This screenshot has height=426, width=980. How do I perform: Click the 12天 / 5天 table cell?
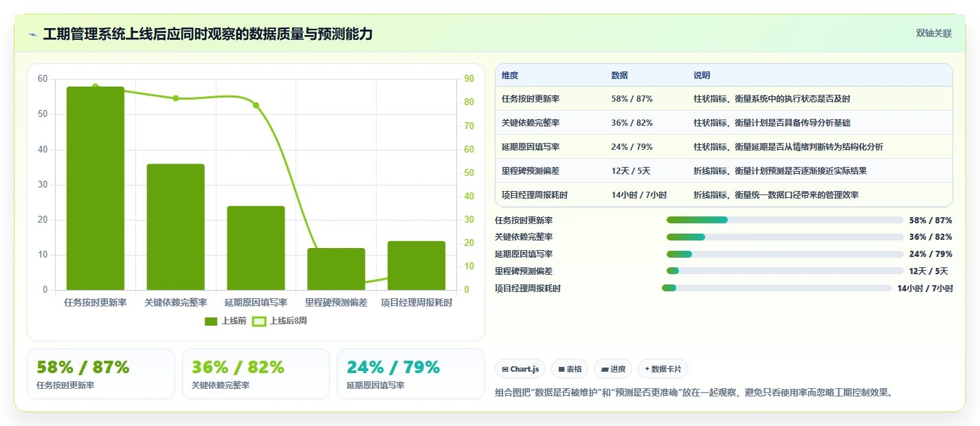pyautogui.click(x=631, y=171)
